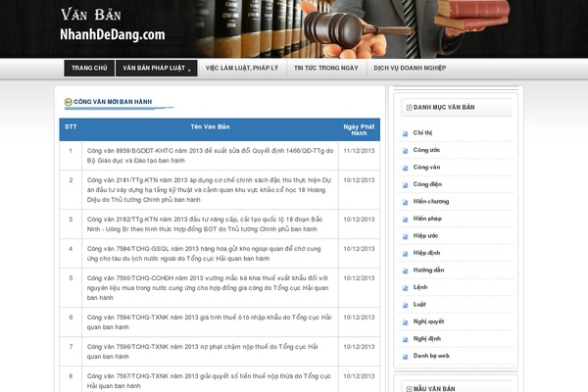588x392 pixels.
Task: Click the document icon beside Lệnh
Action: click(x=405, y=288)
